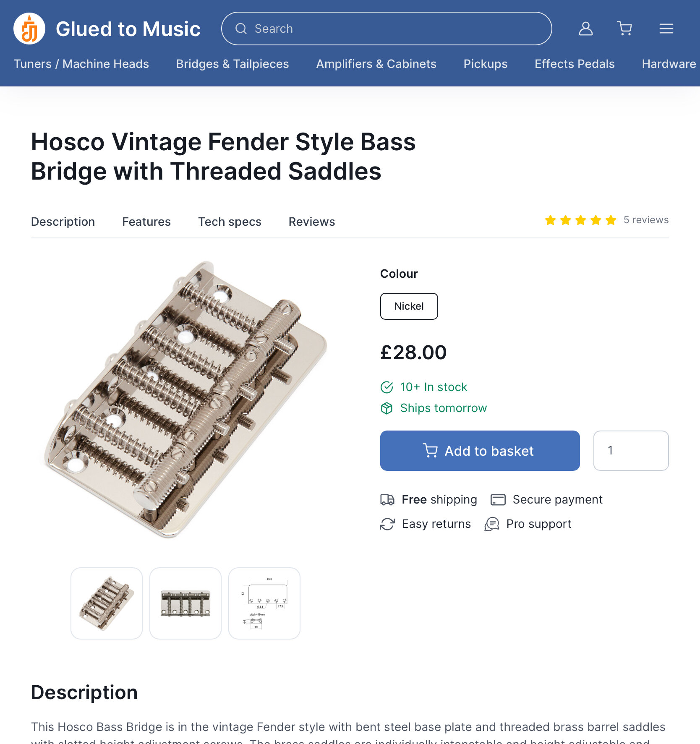700x744 pixels.
Task: View the dimension diagram thumbnail
Action: pyautogui.click(x=264, y=603)
